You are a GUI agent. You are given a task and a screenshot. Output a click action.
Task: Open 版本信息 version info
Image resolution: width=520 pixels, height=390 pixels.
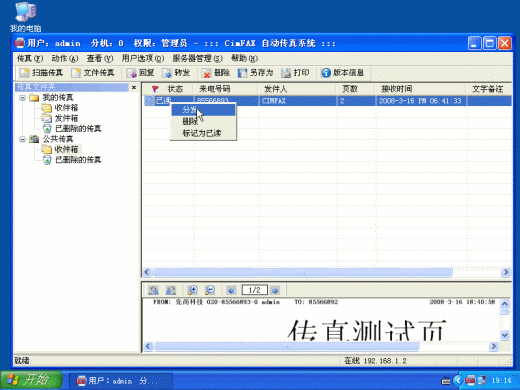point(343,73)
